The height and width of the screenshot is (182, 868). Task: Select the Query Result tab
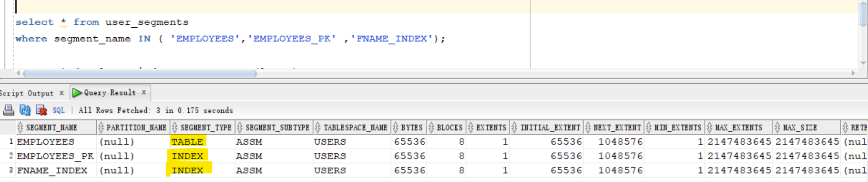point(110,93)
